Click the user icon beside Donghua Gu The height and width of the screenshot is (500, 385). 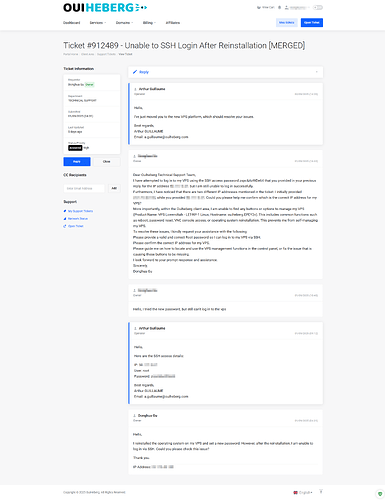tap(135, 416)
